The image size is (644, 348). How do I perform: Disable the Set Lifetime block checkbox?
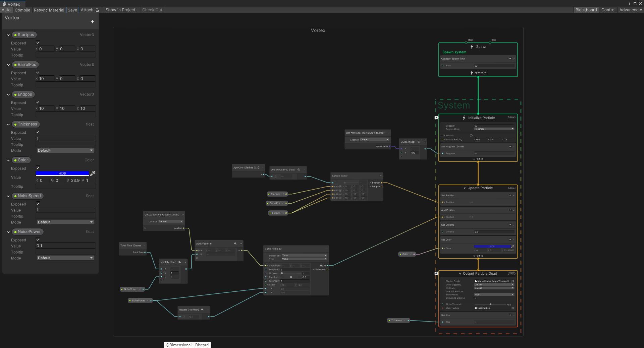click(x=510, y=225)
